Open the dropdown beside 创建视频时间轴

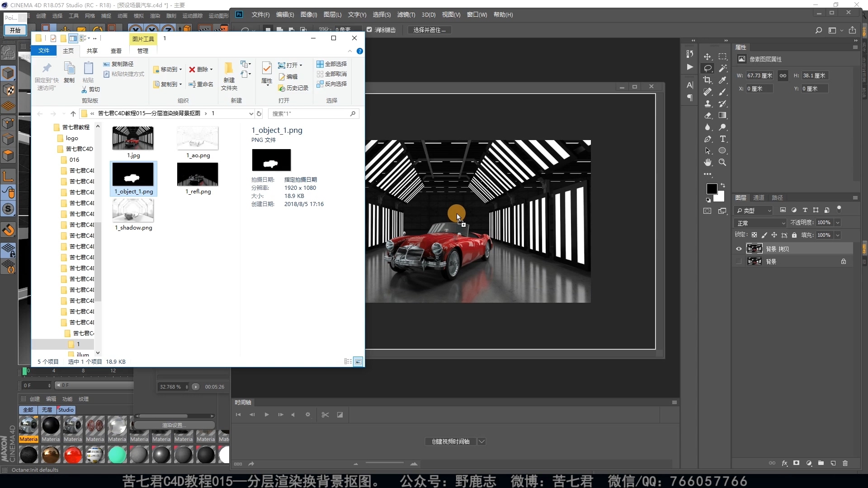(x=481, y=441)
